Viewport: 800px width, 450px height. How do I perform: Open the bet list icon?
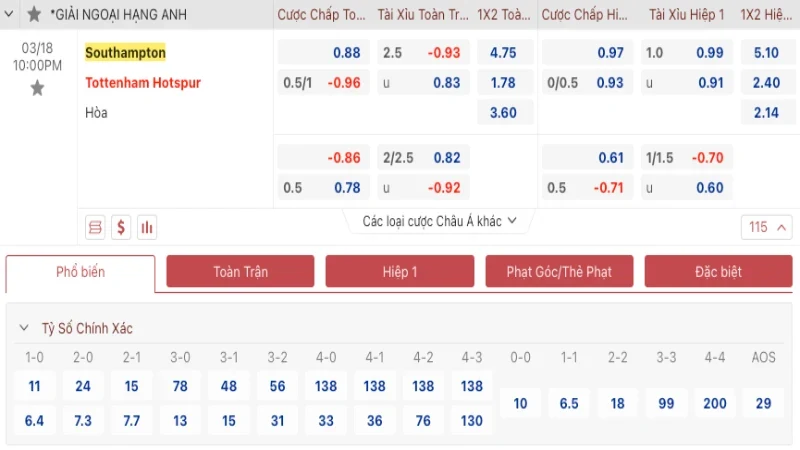coord(95,227)
